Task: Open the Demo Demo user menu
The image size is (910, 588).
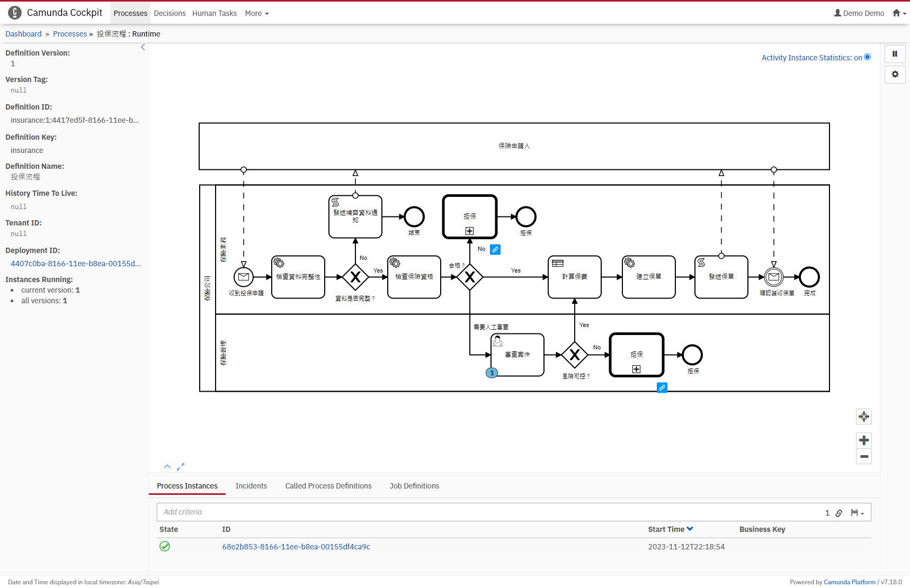Action: (x=859, y=13)
